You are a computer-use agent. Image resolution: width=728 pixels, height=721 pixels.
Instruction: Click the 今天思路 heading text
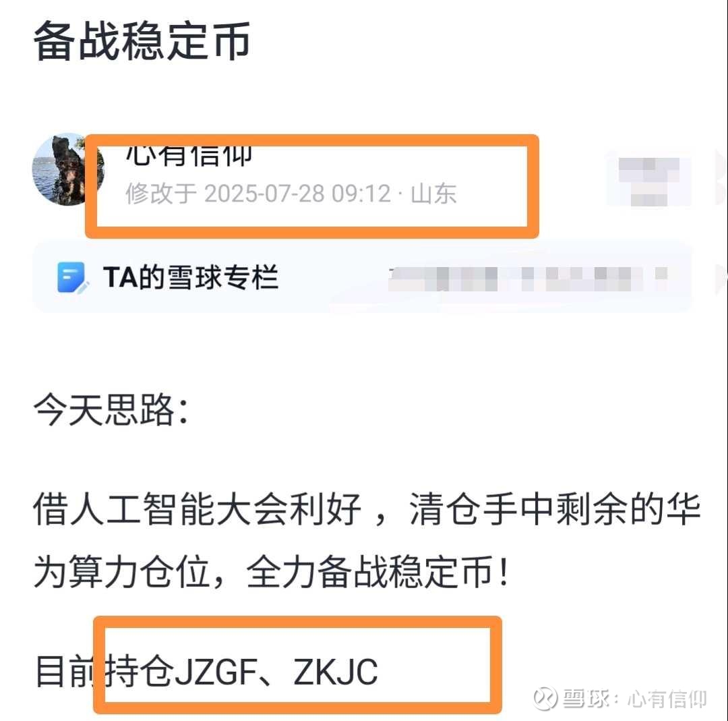pos(111,410)
